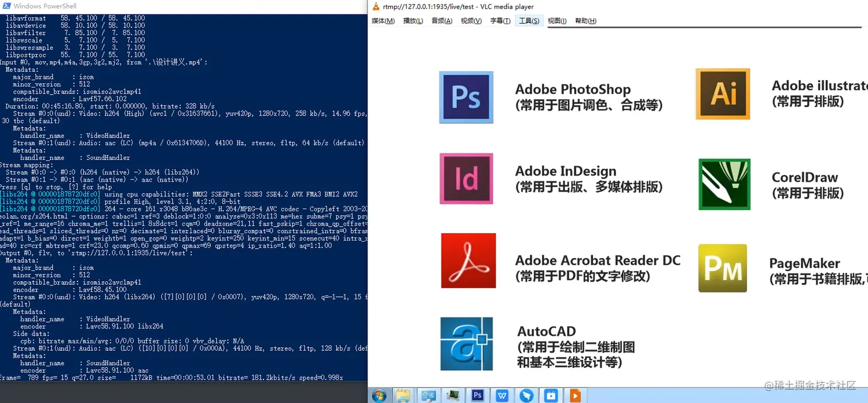
Task: Click the 'Input #0, mov,mp4' line in PowerShell
Action: click(104, 62)
